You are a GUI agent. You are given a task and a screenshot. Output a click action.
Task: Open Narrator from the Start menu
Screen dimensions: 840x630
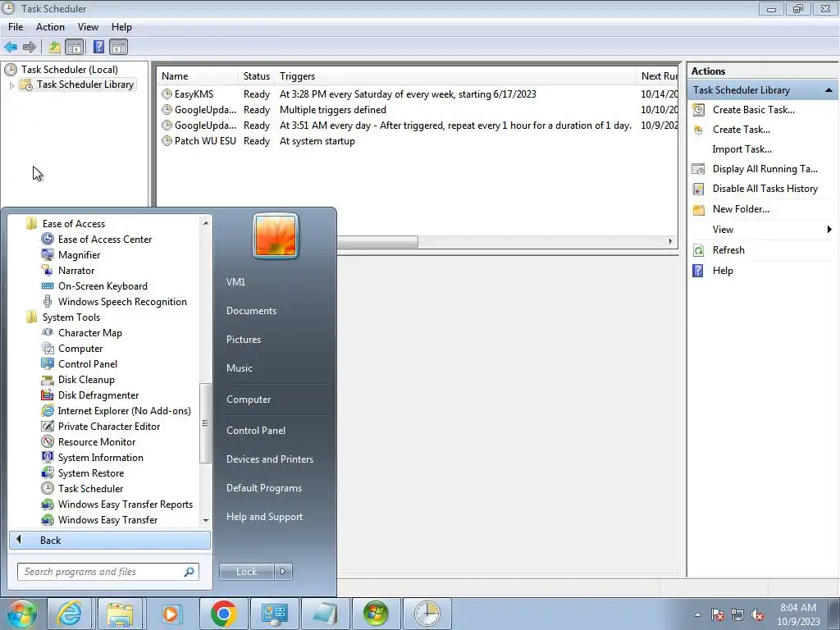point(76,271)
